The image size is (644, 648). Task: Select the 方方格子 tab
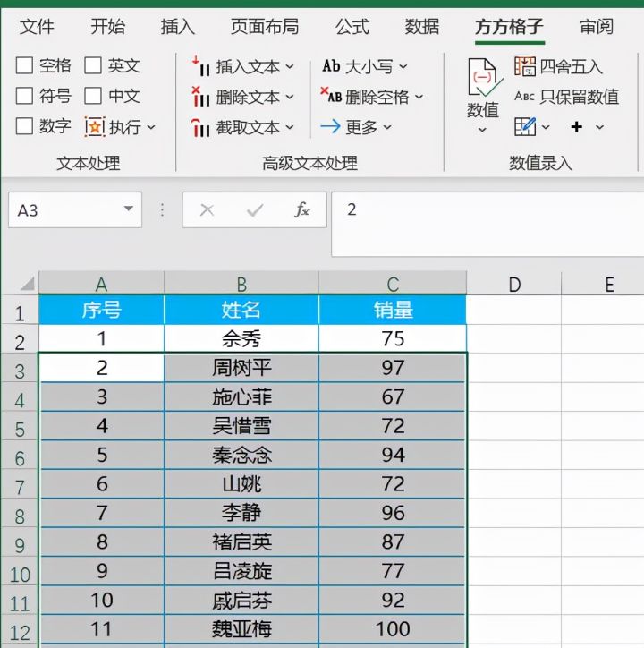pos(509,27)
